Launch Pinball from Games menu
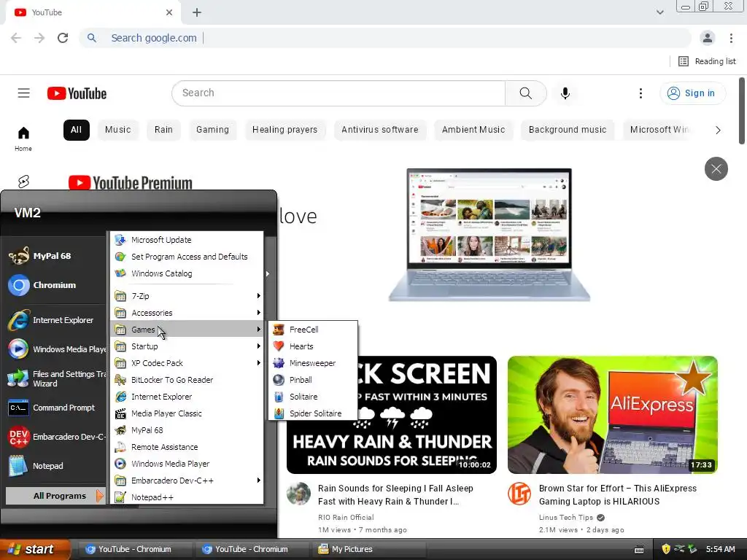 point(312,379)
